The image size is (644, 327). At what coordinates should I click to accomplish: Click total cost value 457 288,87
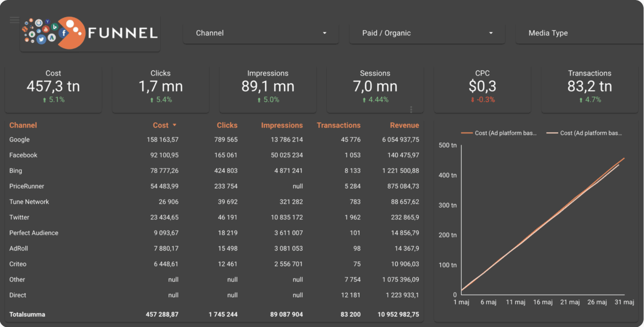tap(162, 315)
